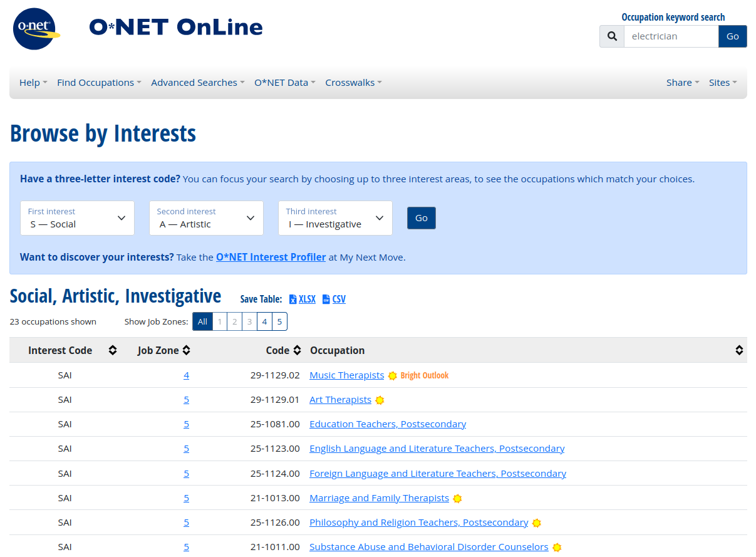Filter to Job Zone 5 occupations
This screenshot has height=557, width=756.
(279, 321)
